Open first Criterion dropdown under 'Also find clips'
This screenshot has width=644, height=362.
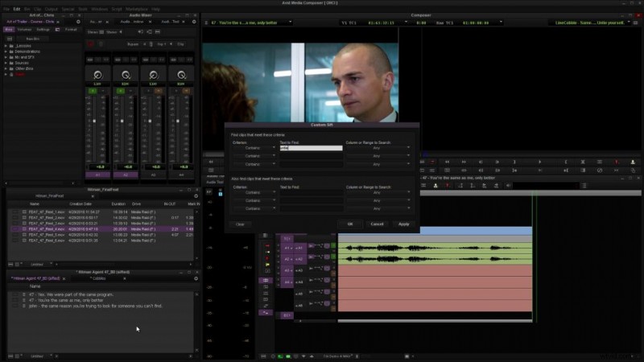coord(254,192)
